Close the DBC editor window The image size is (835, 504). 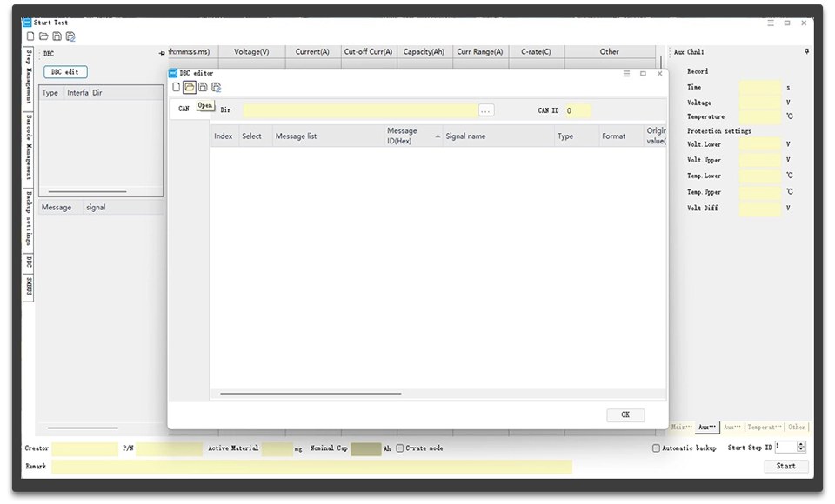(660, 74)
